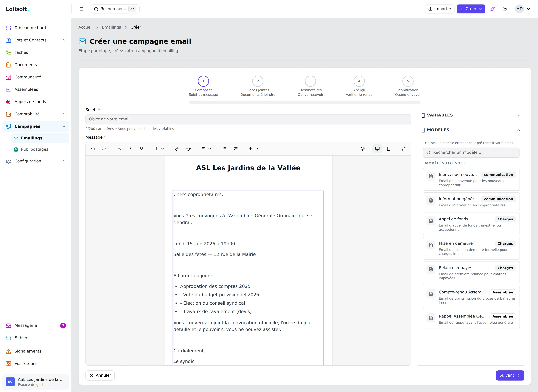Click the numbered list icon
The height and width of the screenshot is (392, 538).
coord(236,149)
